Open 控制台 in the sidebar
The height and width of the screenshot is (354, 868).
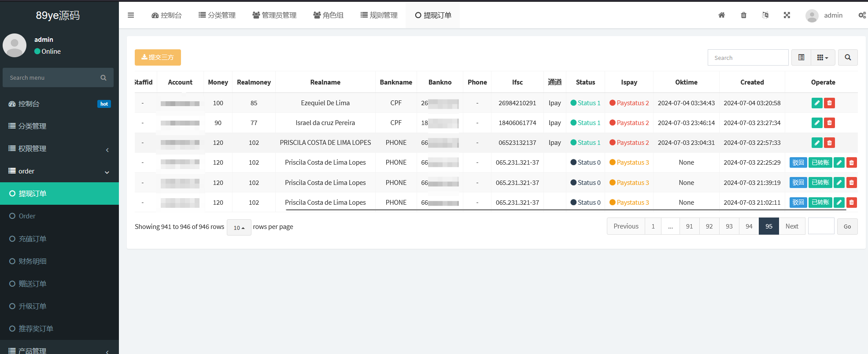tap(59, 104)
